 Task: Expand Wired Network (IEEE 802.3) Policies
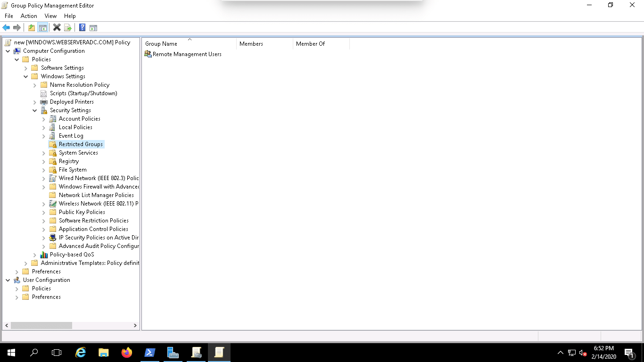(44, 178)
